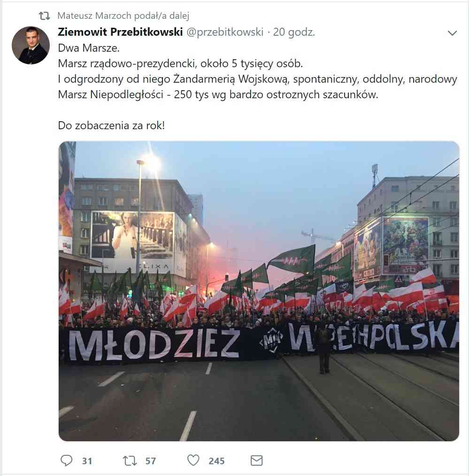Open the Mateusz Marzoch podał/a dalej link

(123, 16)
